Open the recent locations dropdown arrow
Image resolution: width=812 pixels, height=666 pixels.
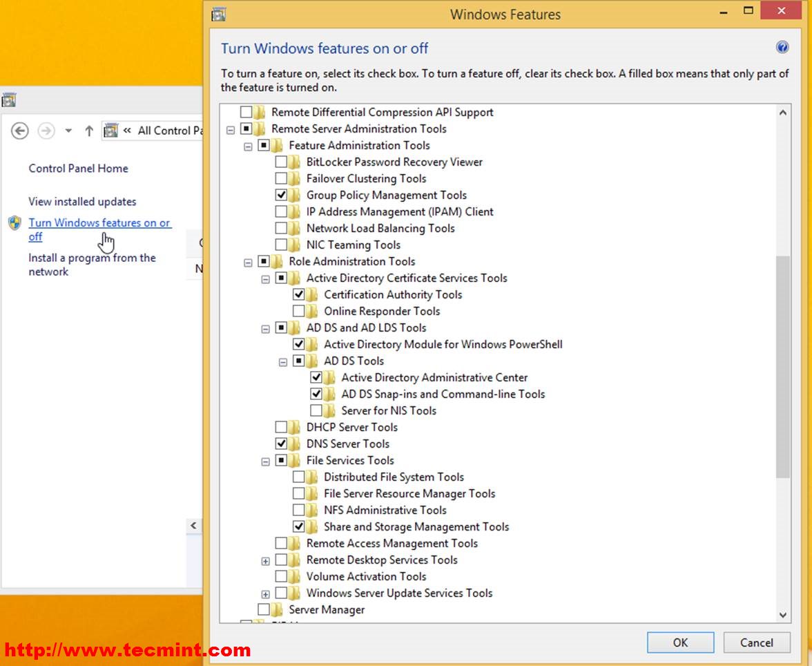[68, 131]
